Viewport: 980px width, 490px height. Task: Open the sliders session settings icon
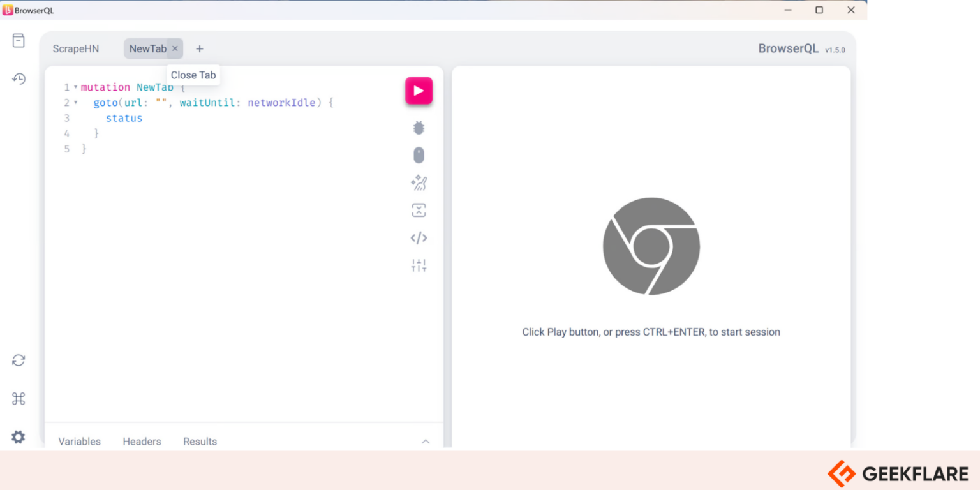click(419, 265)
